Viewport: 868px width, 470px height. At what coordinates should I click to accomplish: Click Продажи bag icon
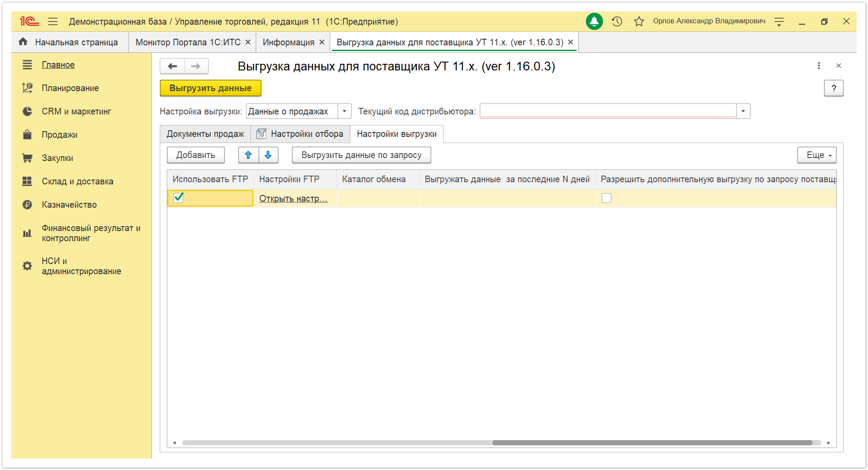(x=27, y=135)
